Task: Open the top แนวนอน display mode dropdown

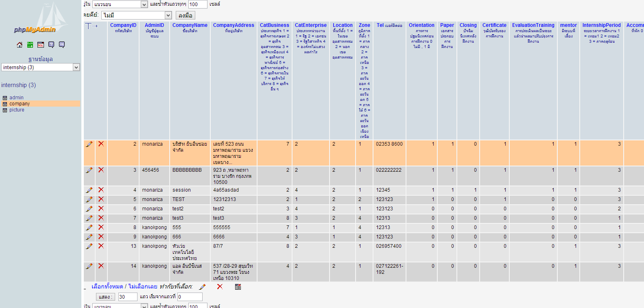Action: [120, 4]
